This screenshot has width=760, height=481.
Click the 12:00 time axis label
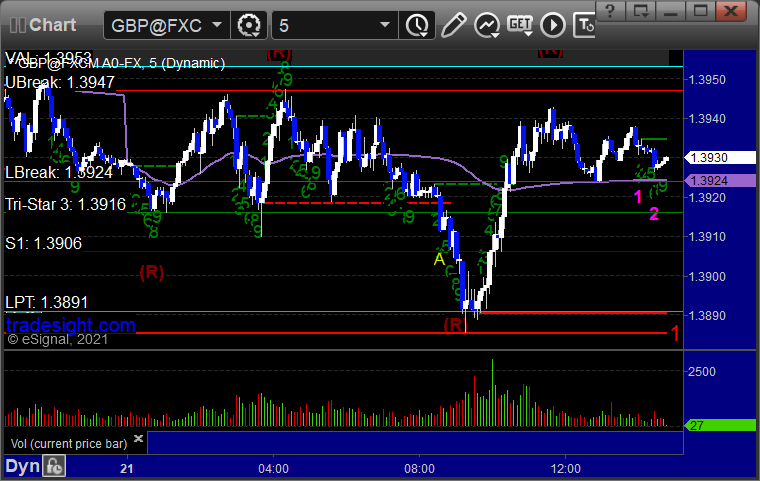[566, 469]
